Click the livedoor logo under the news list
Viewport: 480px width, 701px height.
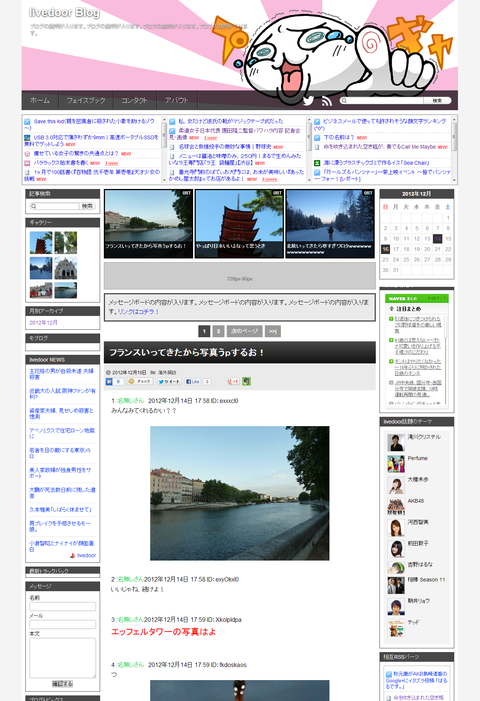[x=83, y=555]
